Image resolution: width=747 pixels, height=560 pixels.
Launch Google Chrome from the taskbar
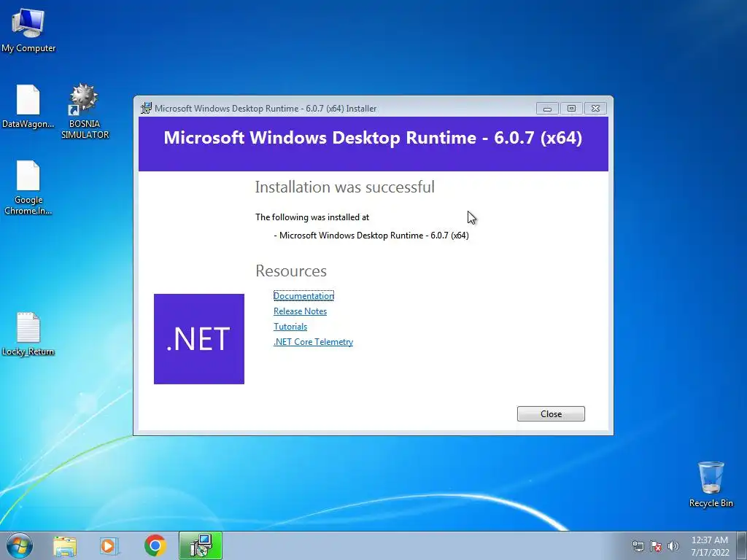click(x=155, y=545)
